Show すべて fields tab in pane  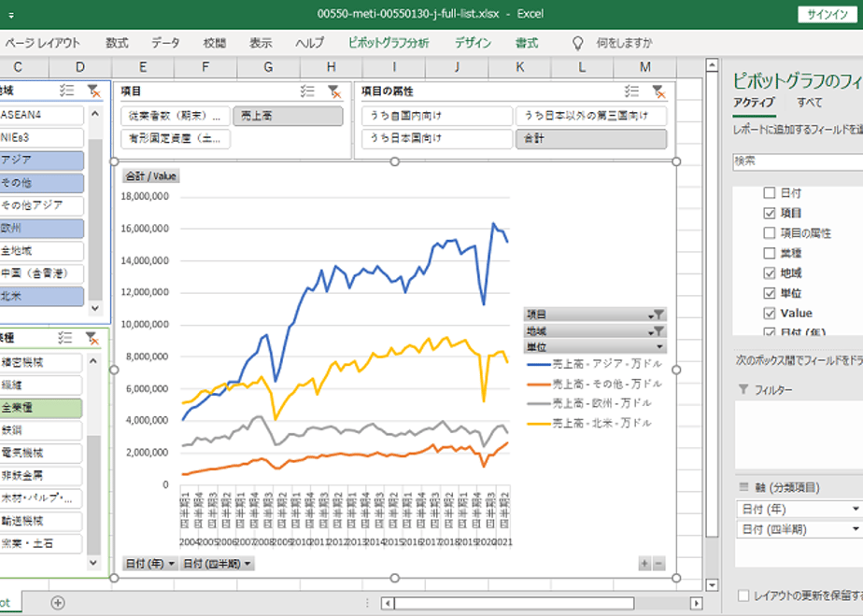pyautogui.click(x=810, y=102)
